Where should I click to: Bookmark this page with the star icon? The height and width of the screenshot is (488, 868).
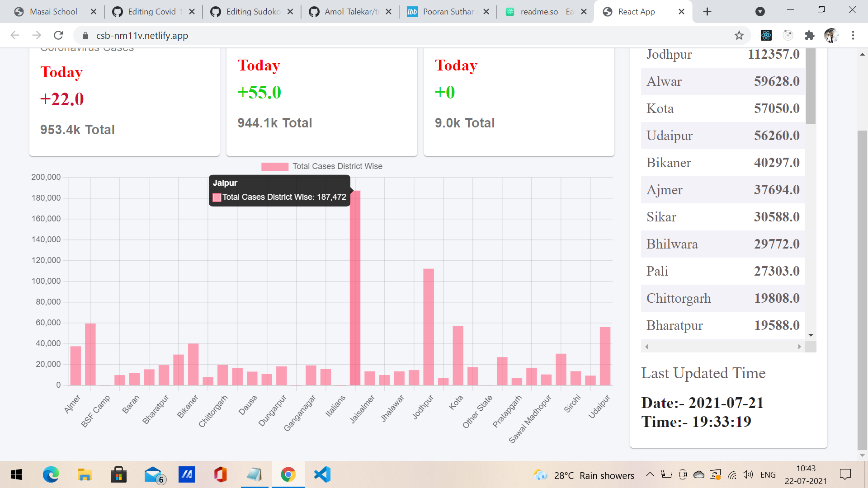739,35
